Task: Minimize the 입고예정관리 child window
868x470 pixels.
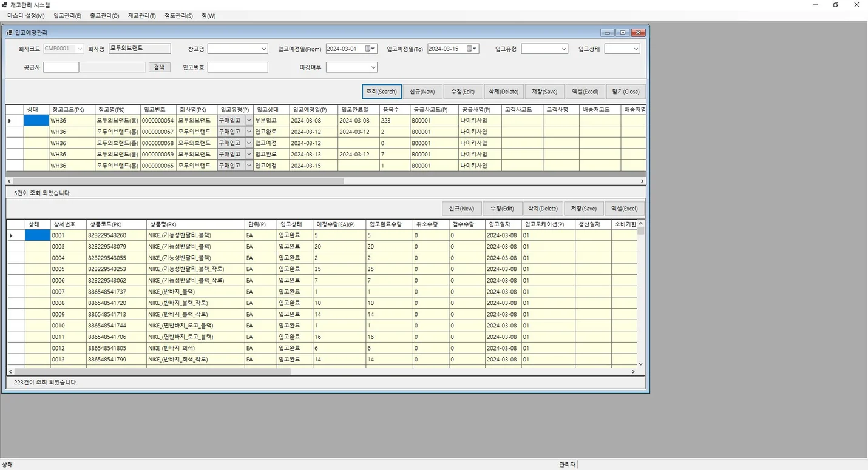Action: click(608, 32)
